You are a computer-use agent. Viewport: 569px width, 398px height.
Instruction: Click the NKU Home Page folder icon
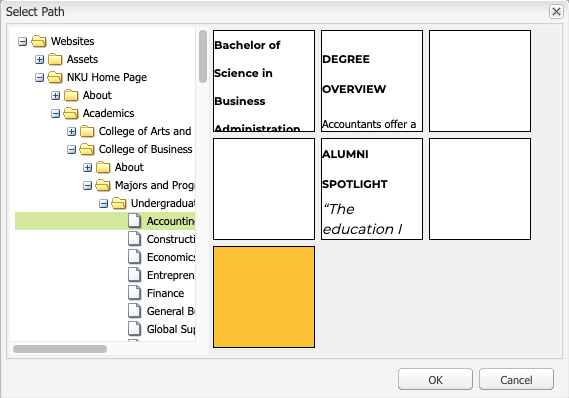click(55, 77)
